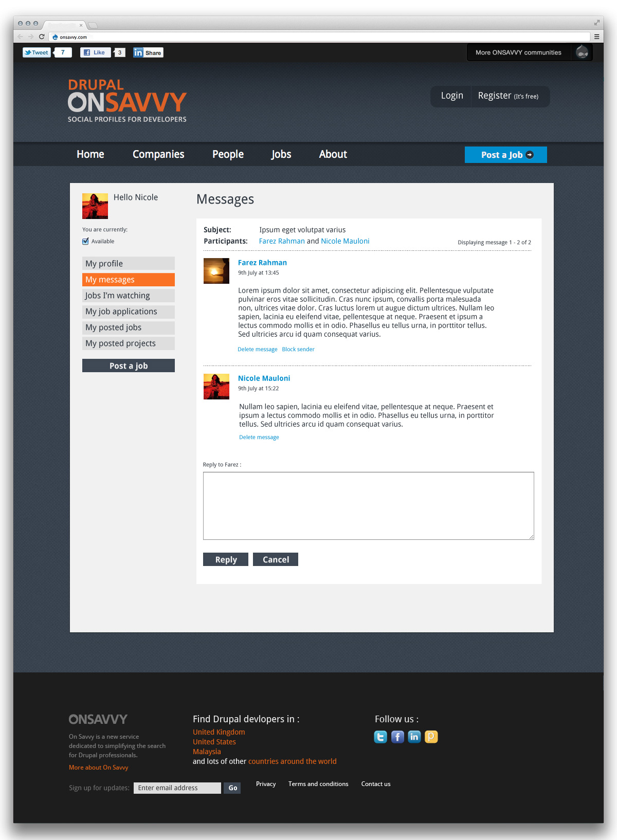This screenshot has width=617, height=840.
Task: Open the United States developers link
Action: (214, 742)
